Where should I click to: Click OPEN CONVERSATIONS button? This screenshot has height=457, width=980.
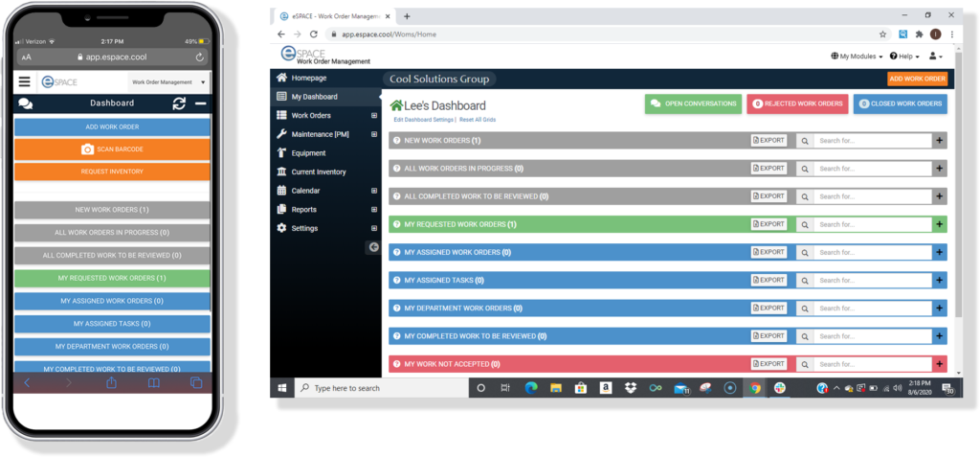(693, 103)
